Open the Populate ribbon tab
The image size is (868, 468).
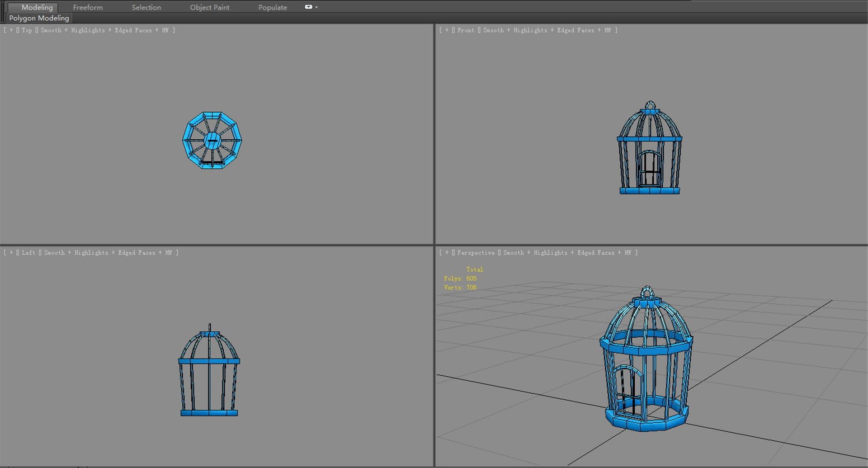coord(272,7)
